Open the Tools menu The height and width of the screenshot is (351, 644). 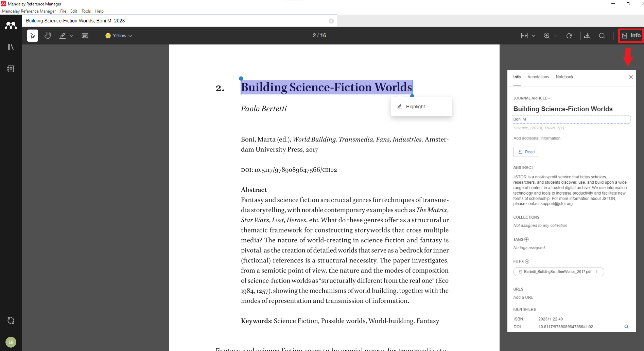[86, 11]
